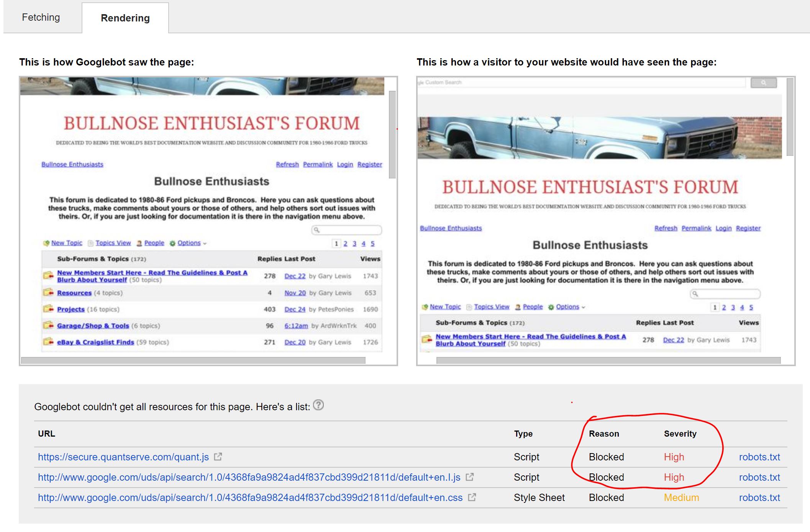Click Googlebot preview vertical scrollbar

tap(392, 134)
